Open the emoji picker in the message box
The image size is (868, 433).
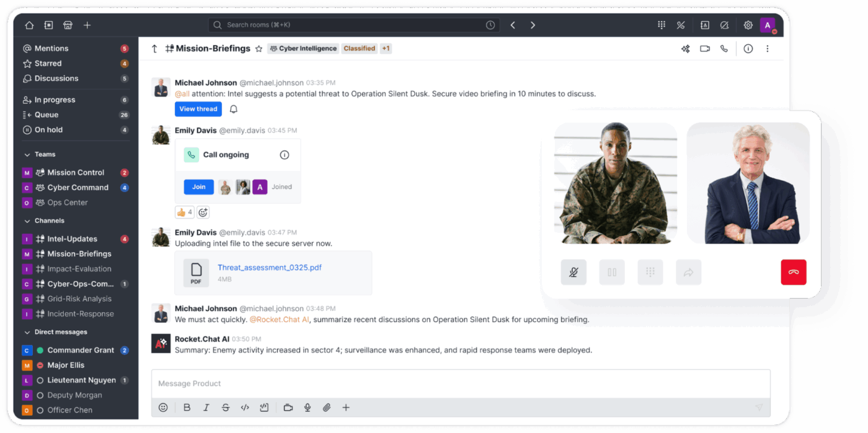pos(163,408)
